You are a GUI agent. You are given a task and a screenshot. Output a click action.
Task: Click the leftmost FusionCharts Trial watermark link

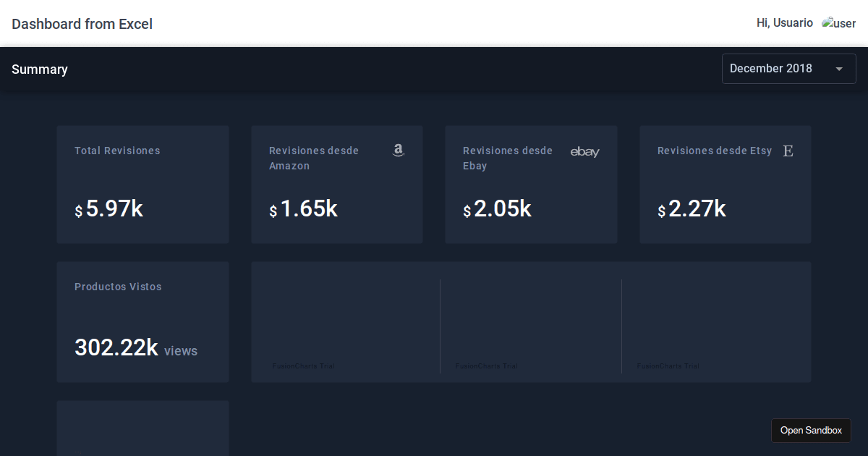(x=303, y=366)
